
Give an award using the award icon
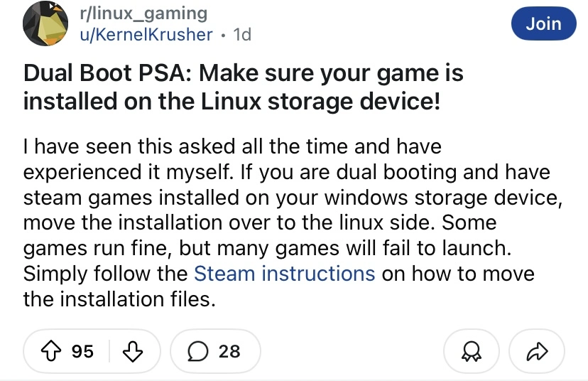pos(469,350)
